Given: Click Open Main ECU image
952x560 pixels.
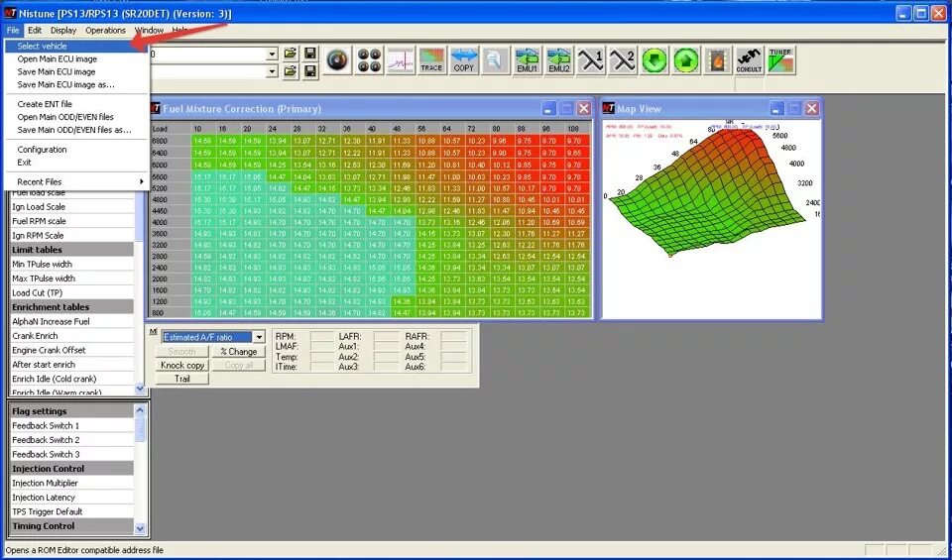Looking at the screenshot, I should pyautogui.click(x=77, y=58).
